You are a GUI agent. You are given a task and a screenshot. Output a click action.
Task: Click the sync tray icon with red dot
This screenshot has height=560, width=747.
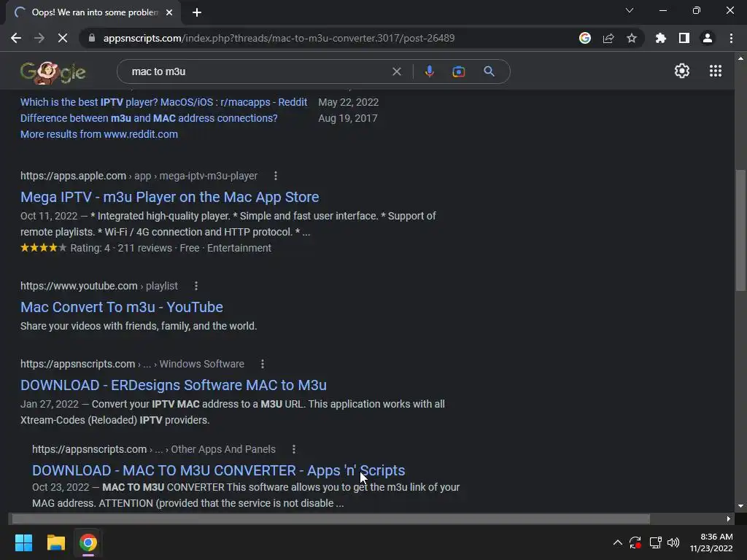point(635,542)
